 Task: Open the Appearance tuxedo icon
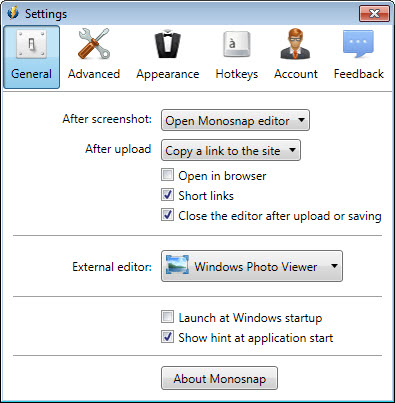pos(168,44)
